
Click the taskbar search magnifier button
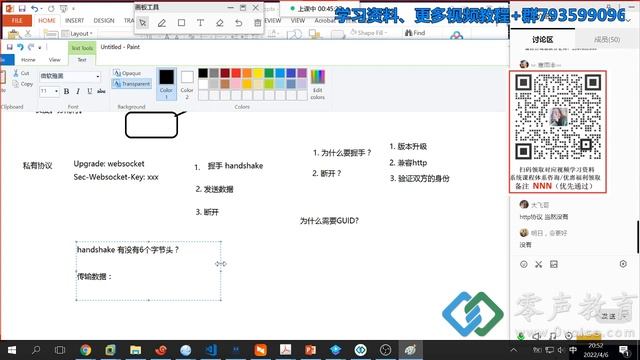tap(36, 350)
